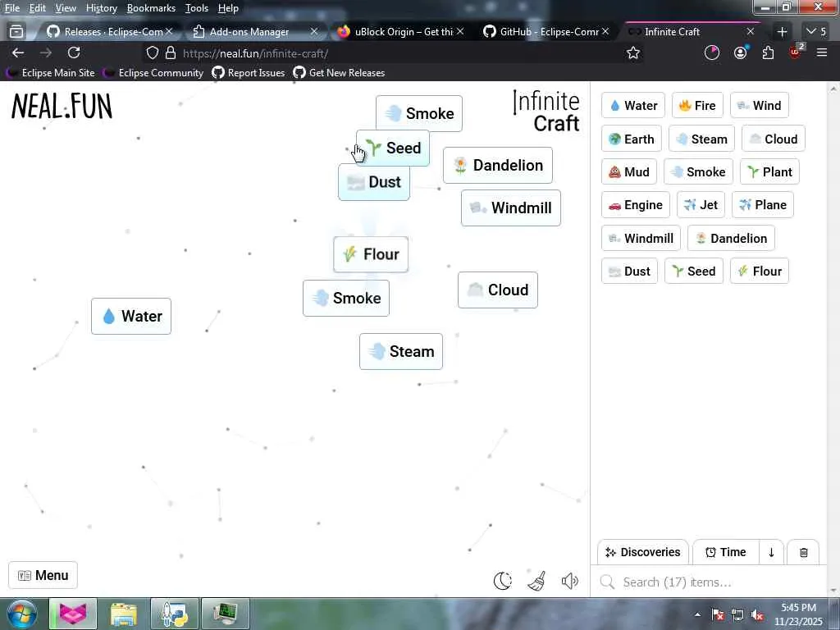The height and width of the screenshot is (630, 840).
Task: Click the Windmill tile on canvas
Action: [x=511, y=208]
